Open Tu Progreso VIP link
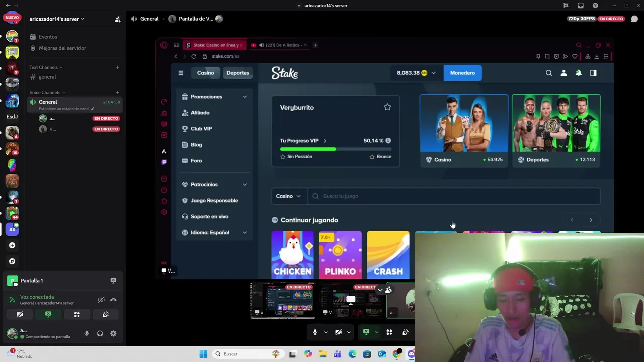The width and height of the screenshot is (644, 362). pos(303,141)
